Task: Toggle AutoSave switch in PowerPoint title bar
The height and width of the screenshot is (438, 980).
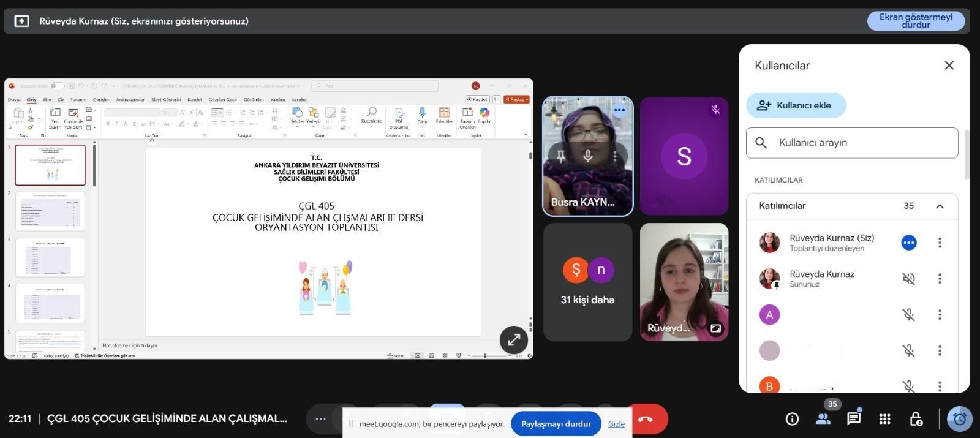Action: (x=56, y=86)
